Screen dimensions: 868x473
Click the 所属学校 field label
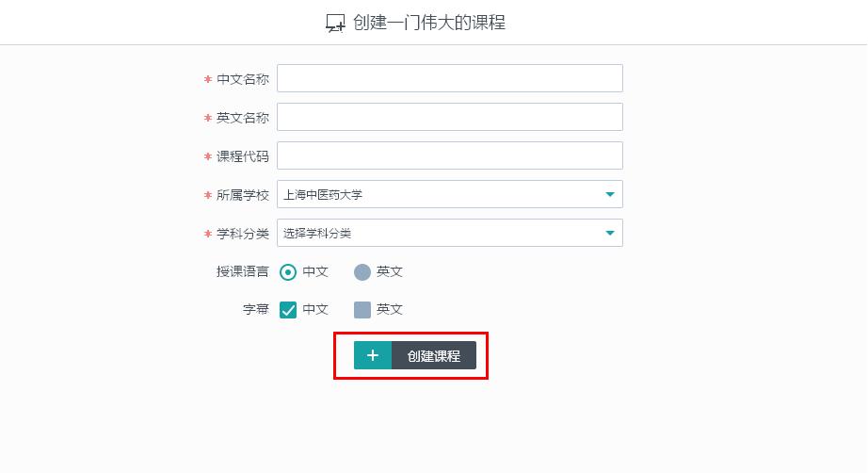click(x=243, y=195)
